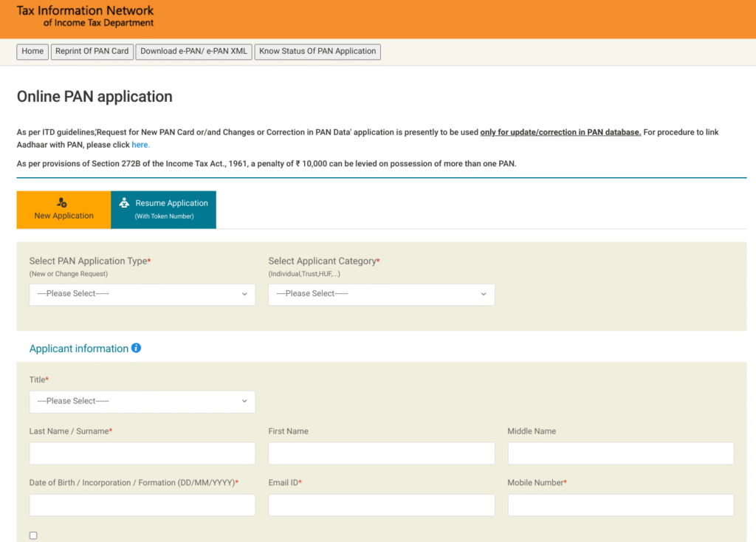Focus the Mobile Number input field
Screen dimensions: 756x542
tap(620, 505)
